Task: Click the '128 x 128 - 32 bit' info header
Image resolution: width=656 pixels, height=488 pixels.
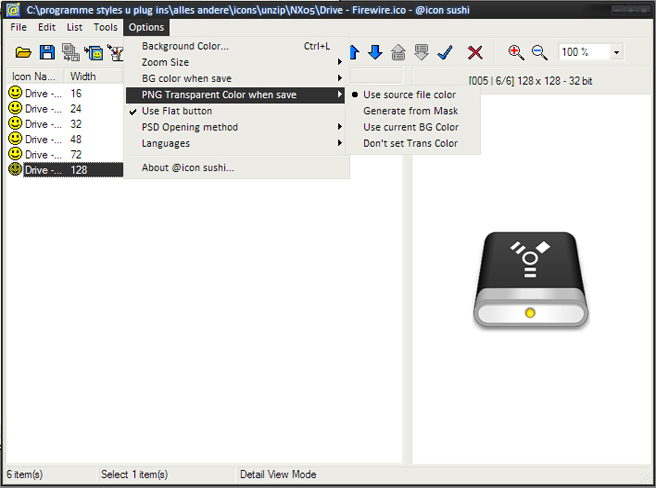Action: tap(530, 81)
